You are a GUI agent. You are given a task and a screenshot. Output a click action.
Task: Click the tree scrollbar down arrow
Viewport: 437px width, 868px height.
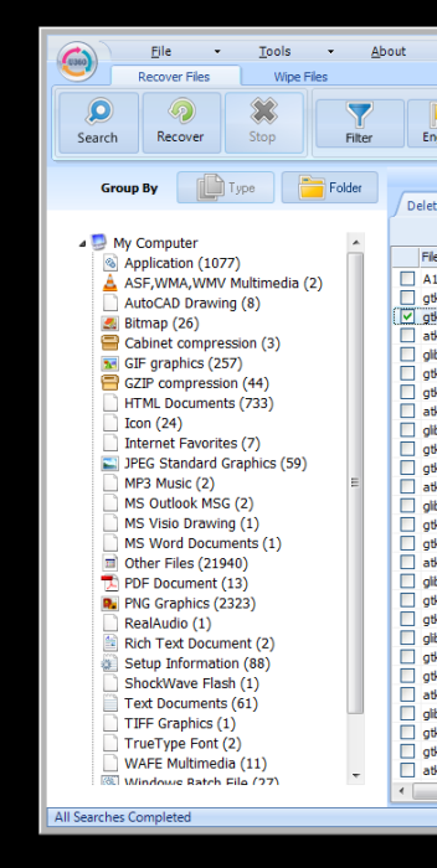point(356,776)
